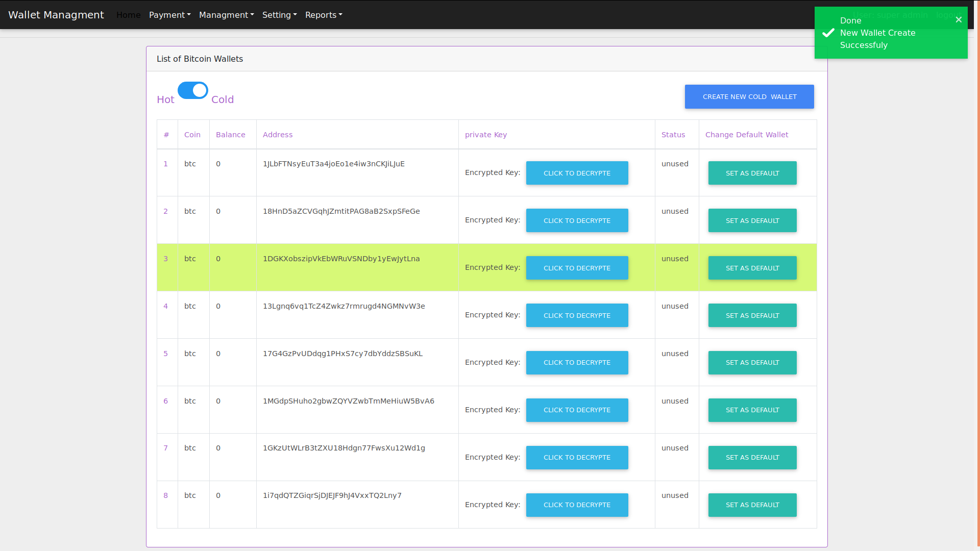Select address 1JLbFTNsyEuT3a4joEo1e4iw3nCKJiLJuE
980x551 pixels.
tap(334, 164)
